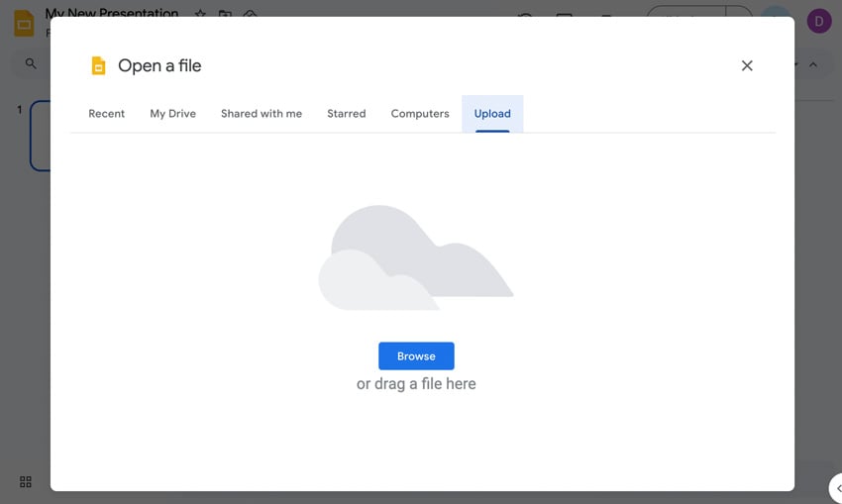Click the move to folder icon

coord(225,15)
